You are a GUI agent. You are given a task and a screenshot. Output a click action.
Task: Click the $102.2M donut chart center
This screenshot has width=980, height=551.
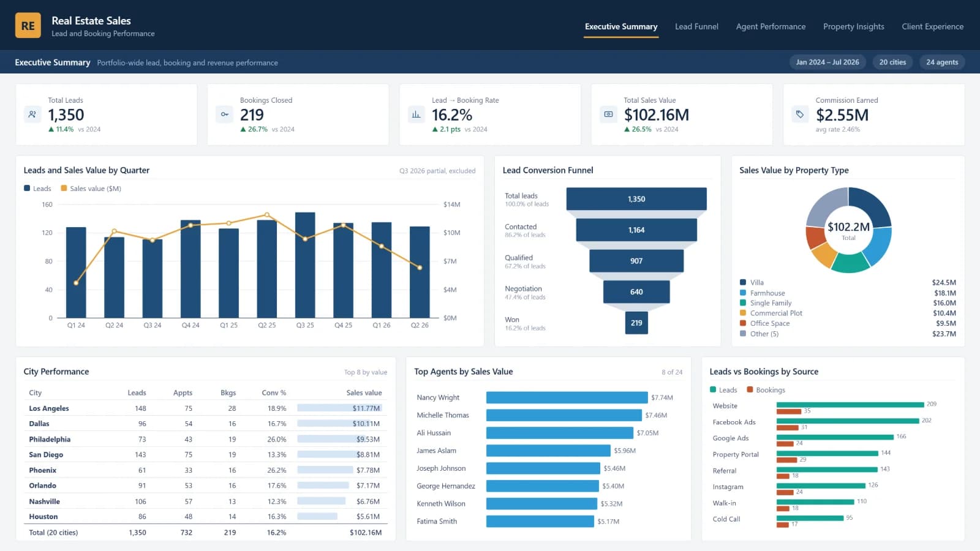(x=848, y=230)
